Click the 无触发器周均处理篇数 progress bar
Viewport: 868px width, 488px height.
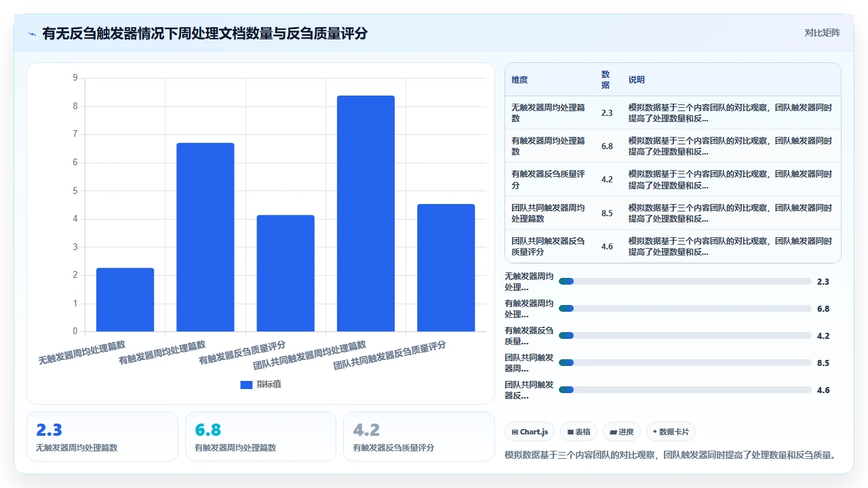pos(685,281)
